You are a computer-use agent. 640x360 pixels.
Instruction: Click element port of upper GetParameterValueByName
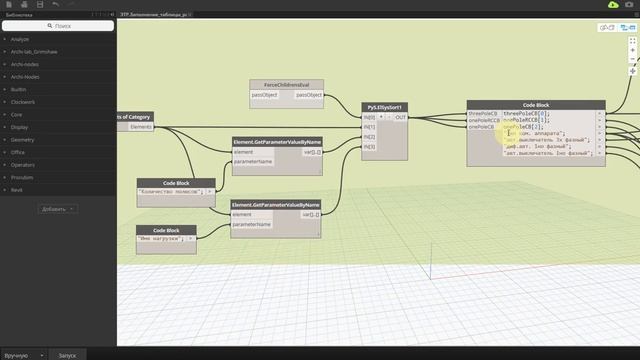pos(253,152)
